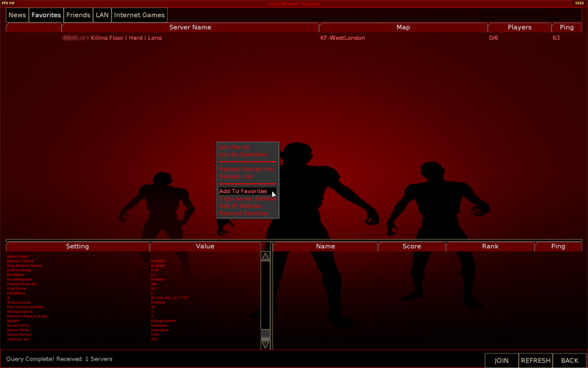Switch to the Favorites tab

tap(46, 15)
